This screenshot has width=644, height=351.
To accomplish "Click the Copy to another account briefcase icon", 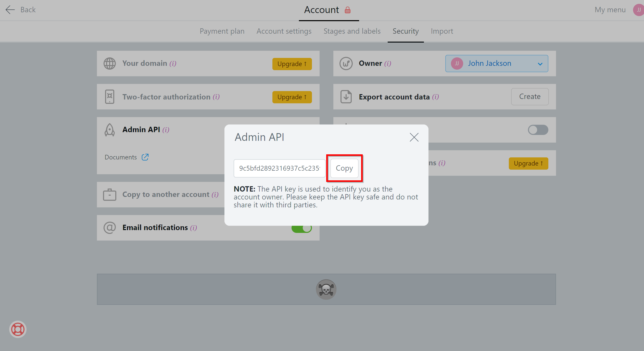I will pyautogui.click(x=110, y=195).
